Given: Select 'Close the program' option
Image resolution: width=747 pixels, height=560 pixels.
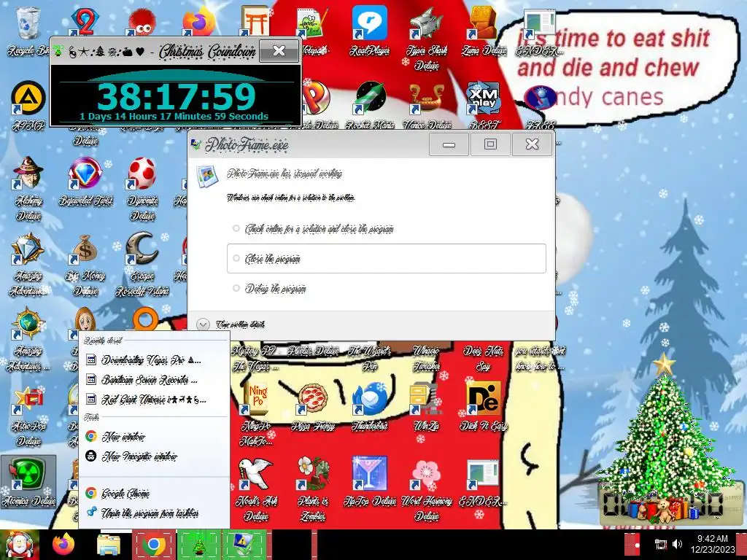Looking at the screenshot, I should click(387, 259).
